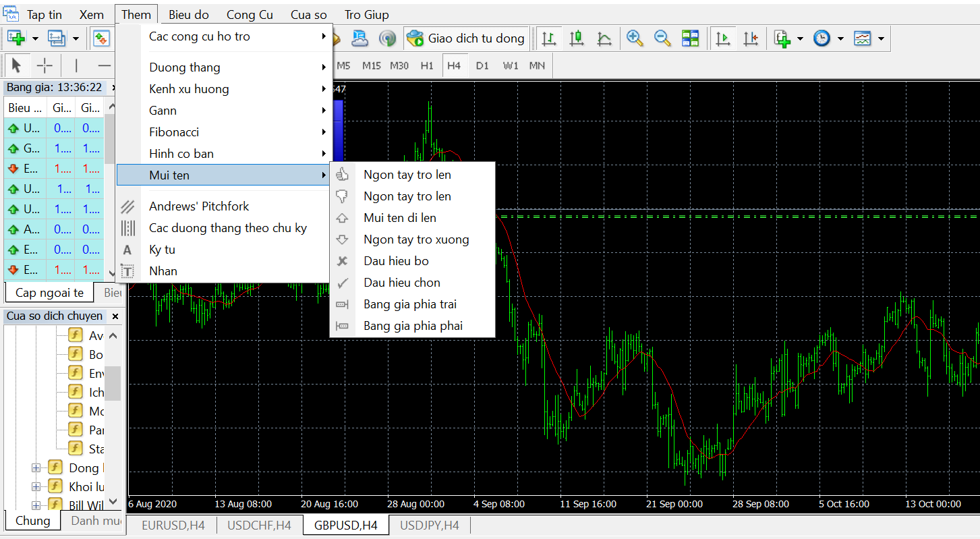This screenshot has height=539, width=980.
Task: Toggle the H4 timeframe button
Action: click(453, 65)
